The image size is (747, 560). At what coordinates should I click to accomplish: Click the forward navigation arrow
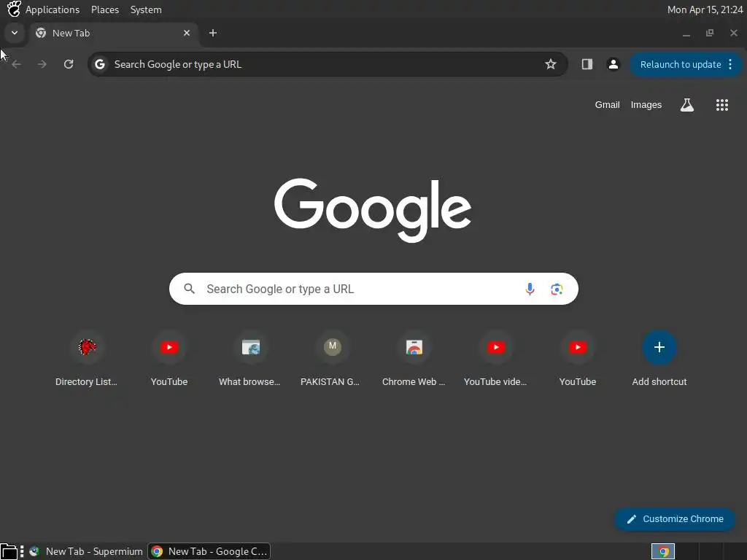click(42, 64)
